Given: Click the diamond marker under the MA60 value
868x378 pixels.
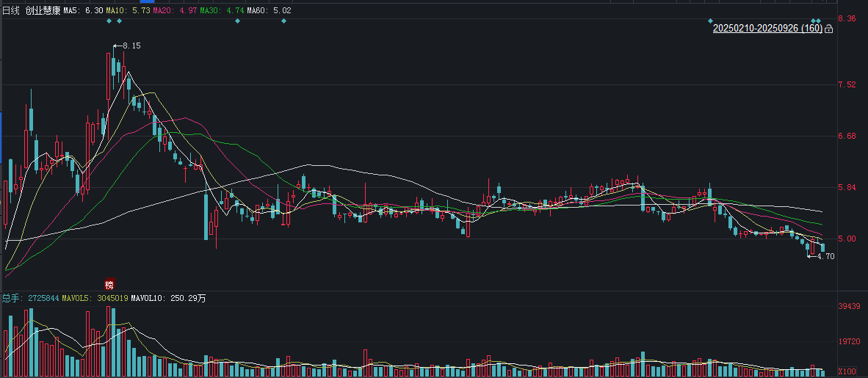Looking at the screenshot, I should click(x=284, y=21).
